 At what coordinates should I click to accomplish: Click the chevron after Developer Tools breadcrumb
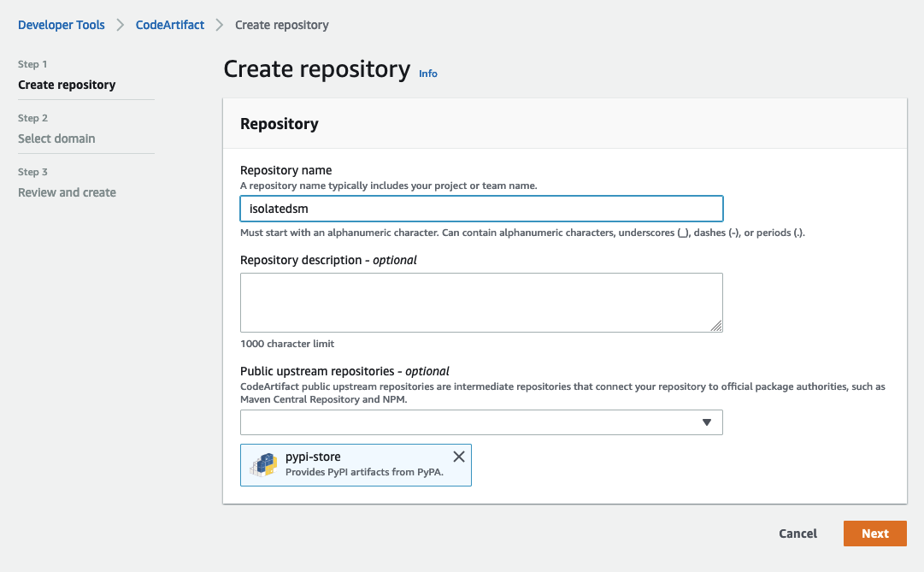coord(121,25)
